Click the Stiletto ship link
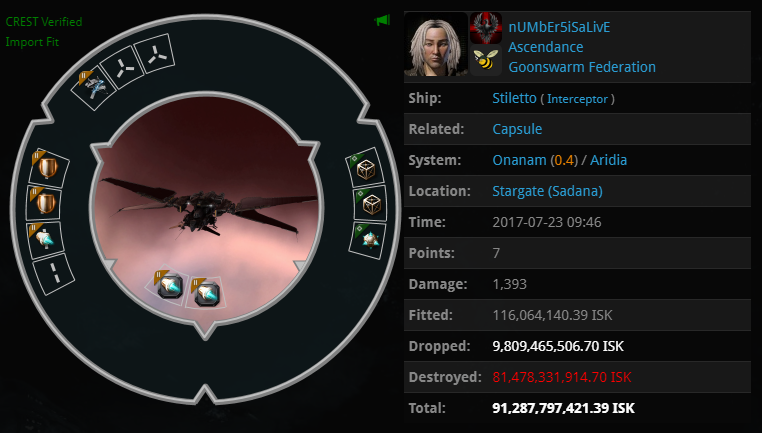The height and width of the screenshot is (433, 762). (514, 98)
